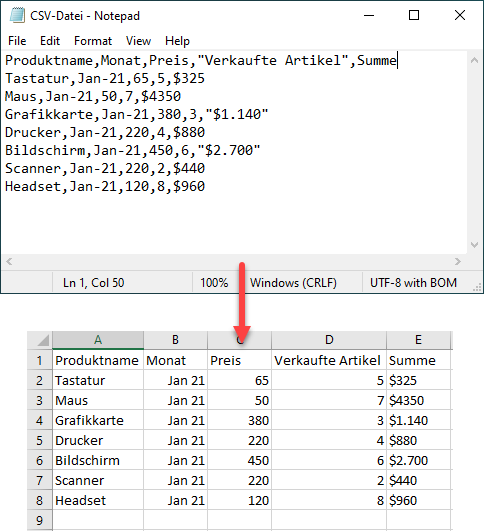
Task: Select row 7 header in spreadsheet
Action: (40, 480)
